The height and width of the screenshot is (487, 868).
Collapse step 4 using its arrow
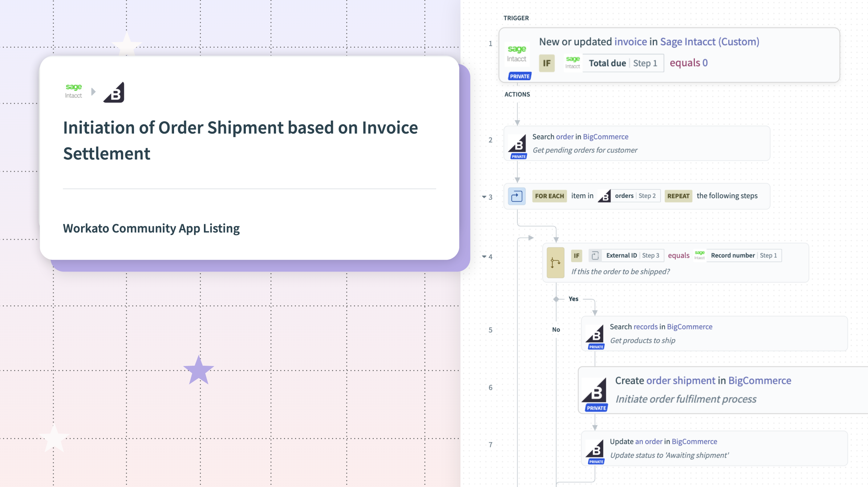coord(484,257)
